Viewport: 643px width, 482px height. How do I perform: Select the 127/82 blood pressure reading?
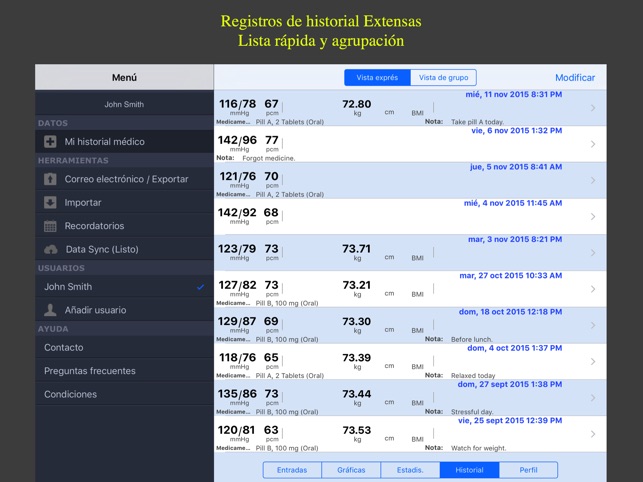pyautogui.click(x=237, y=285)
